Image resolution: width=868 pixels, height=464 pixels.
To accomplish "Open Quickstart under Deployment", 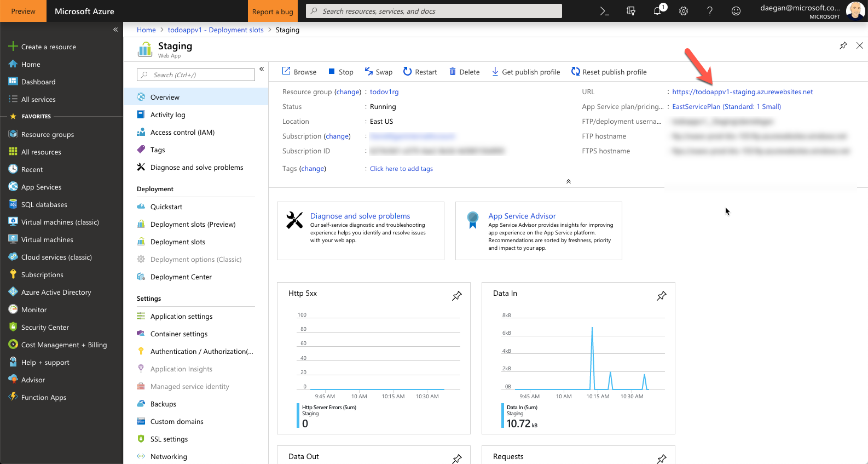I will click(x=196, y=207).
